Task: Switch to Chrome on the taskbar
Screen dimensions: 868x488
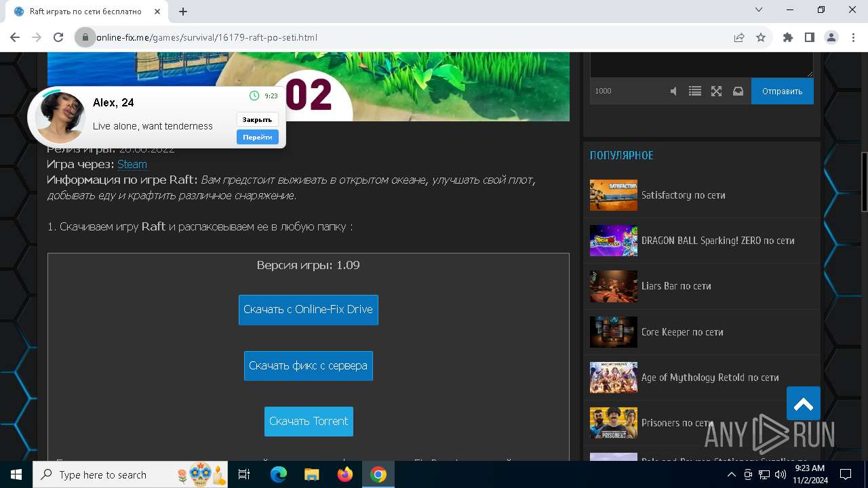Action: point(378,474)
